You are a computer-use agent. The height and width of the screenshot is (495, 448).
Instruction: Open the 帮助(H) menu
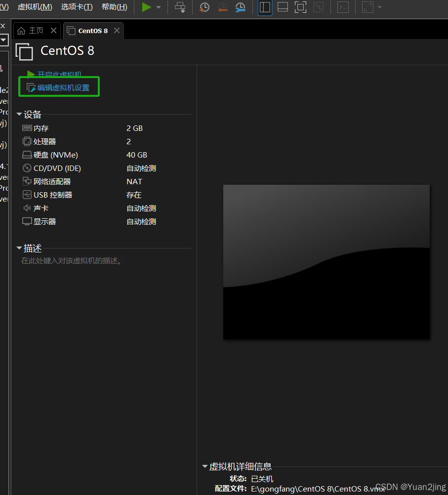(x=114, y=7)
